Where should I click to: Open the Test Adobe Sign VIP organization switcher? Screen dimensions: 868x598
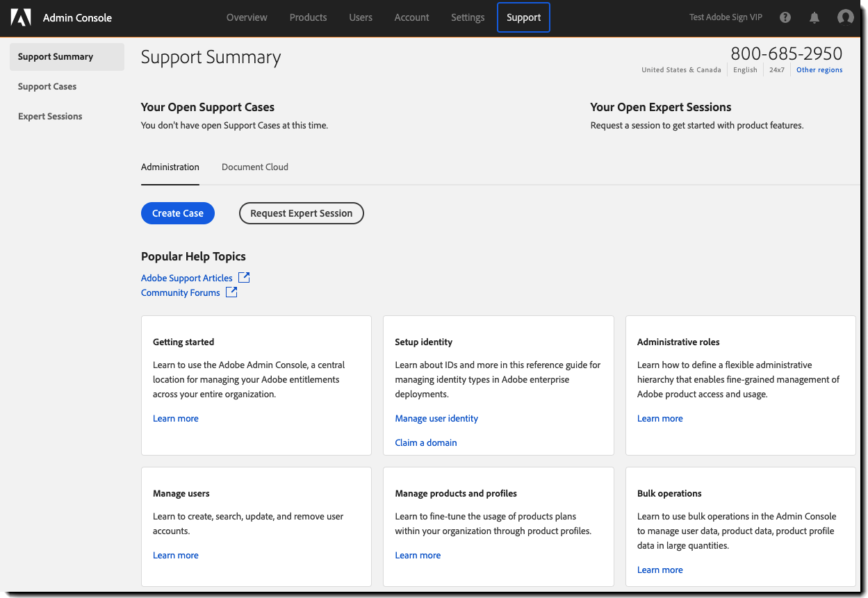click(x=726, y=17)
